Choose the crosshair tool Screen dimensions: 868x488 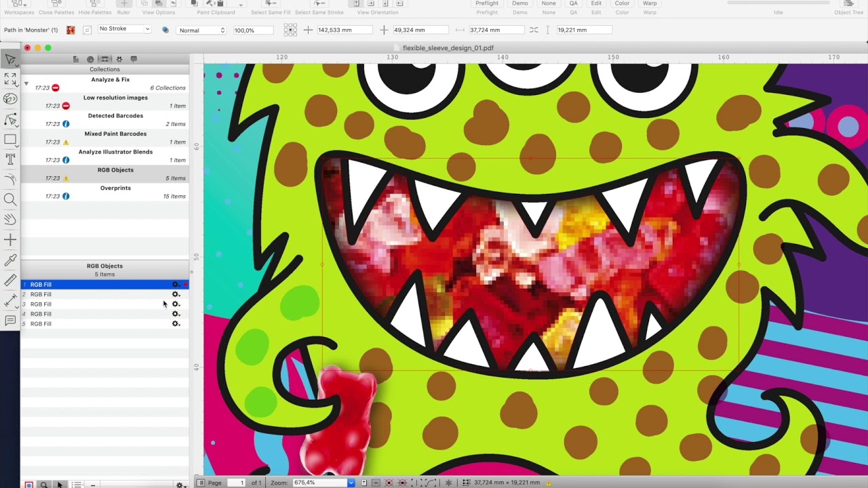click(x=10, y=239)
